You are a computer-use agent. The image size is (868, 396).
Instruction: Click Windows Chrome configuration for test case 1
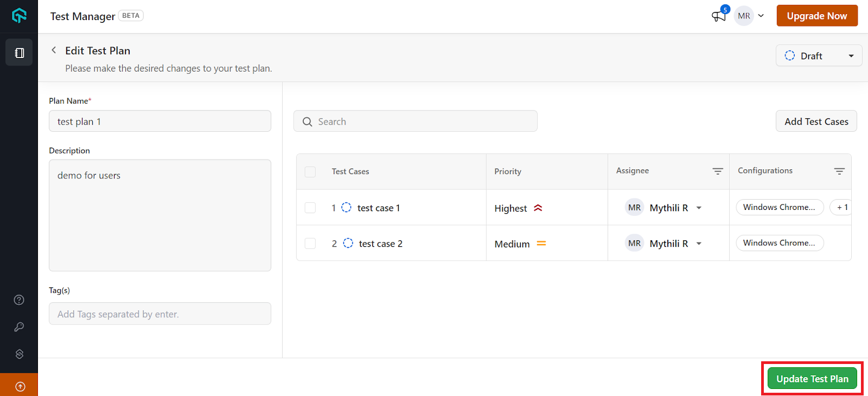tap(780, 207)
